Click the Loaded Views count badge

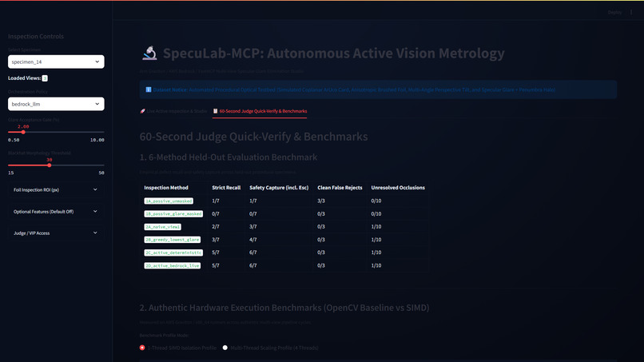[45, 78]
